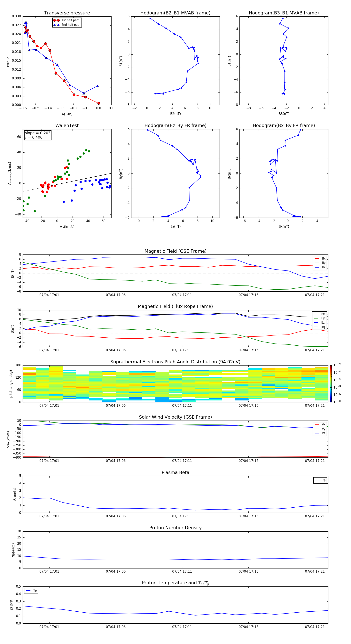Click 'Magnetic Field (Flux Rope Frame)' title
Viewport: 351px width, 644px height.
coord(175,307)
